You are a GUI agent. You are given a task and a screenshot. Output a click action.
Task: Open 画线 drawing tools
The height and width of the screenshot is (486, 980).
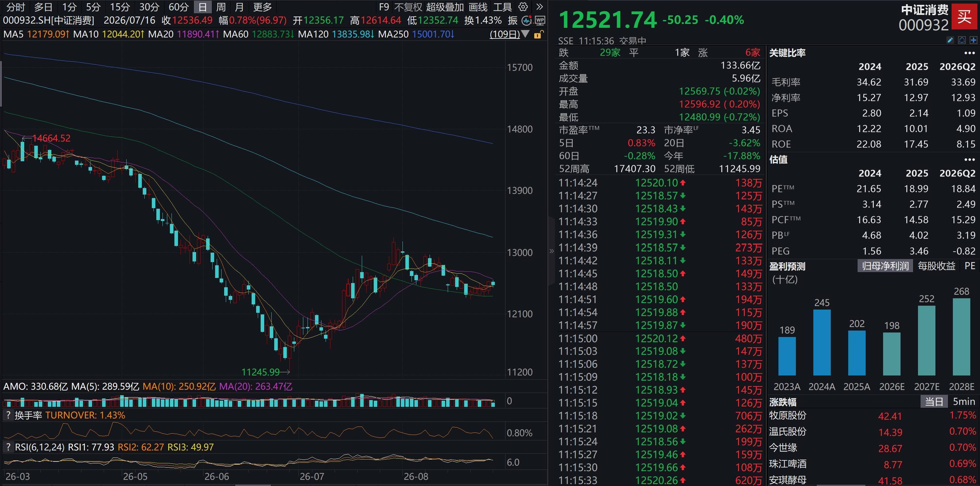(478, 7)
